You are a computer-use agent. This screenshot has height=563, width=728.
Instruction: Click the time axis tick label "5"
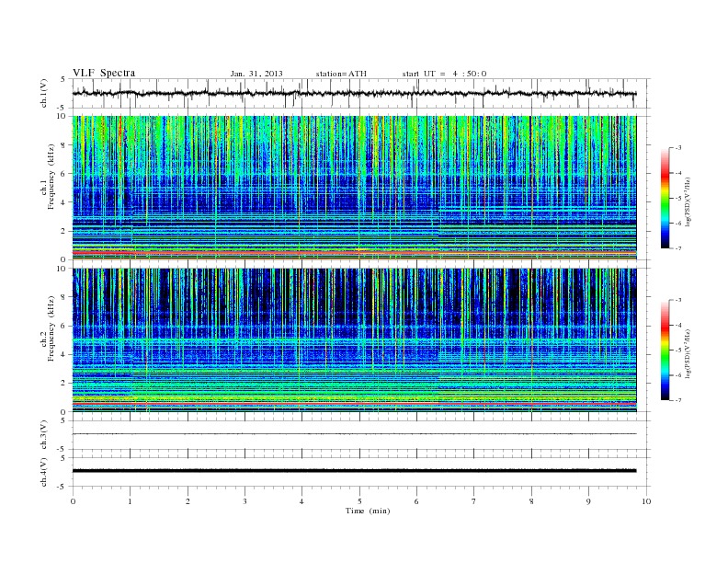pos(359,501)
